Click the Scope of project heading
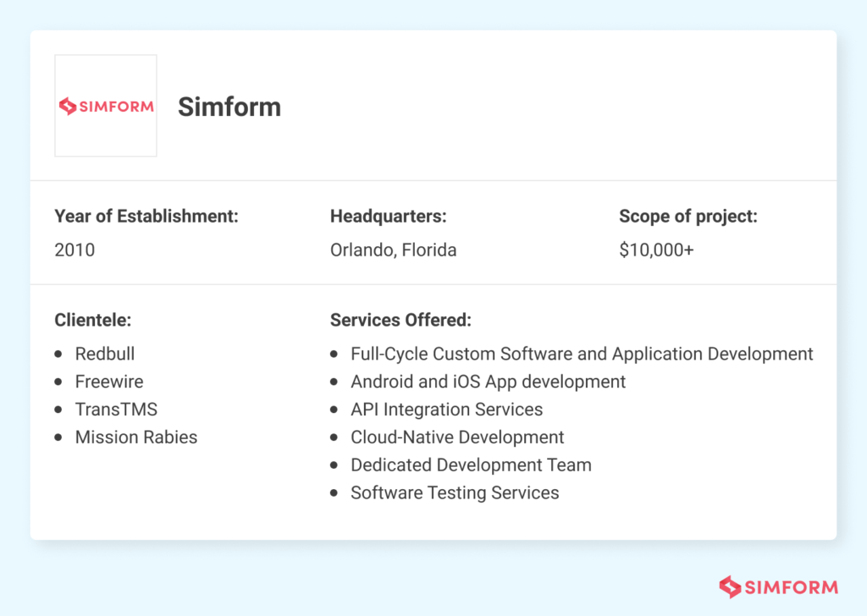 point(688,216)
